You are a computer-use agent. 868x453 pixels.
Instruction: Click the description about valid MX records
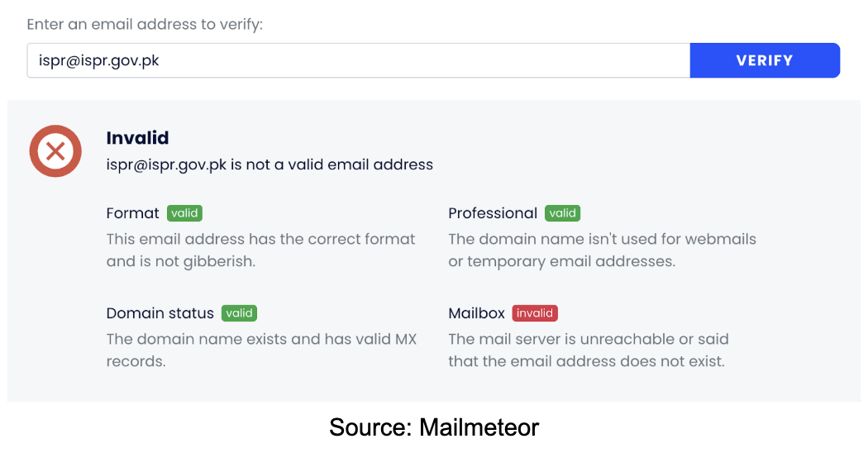[x=261, y=350]
